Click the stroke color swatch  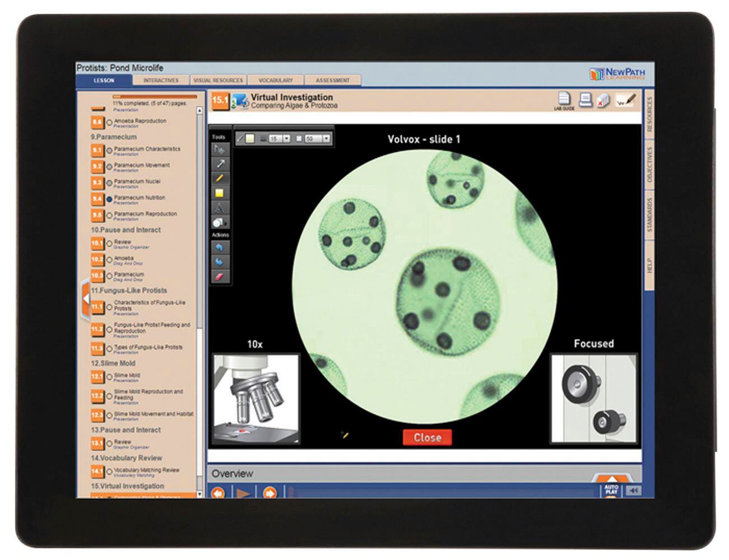[250, 138]
